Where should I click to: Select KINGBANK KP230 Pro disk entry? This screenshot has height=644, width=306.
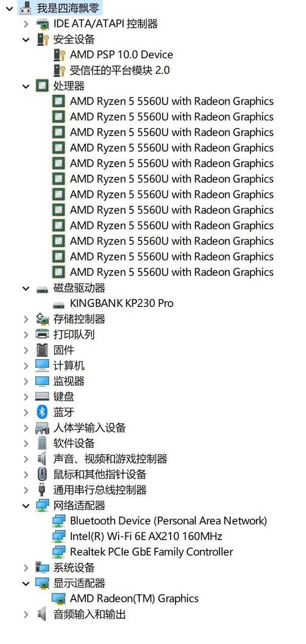[121, 303]
